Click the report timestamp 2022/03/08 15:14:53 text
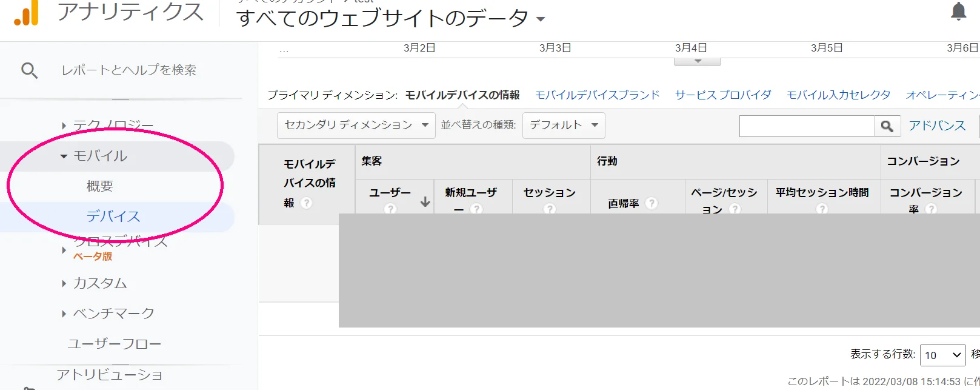980x390 pixels. click(912, 382)
